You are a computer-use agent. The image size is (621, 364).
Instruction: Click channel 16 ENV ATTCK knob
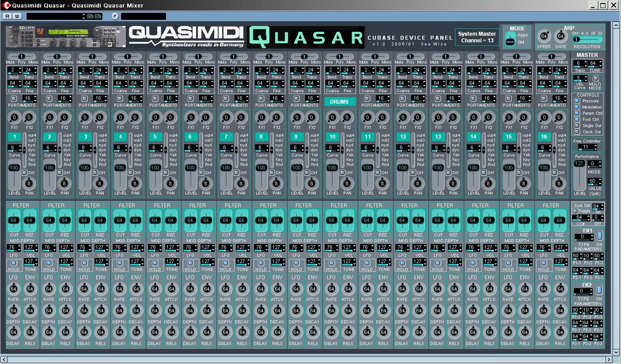(560, 289)
